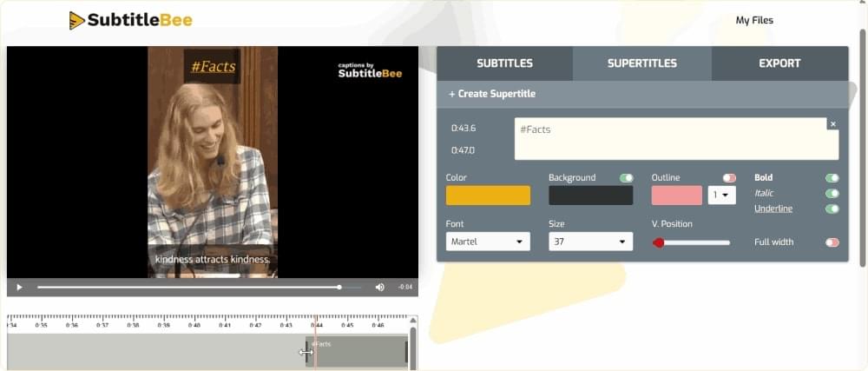
Task: Select the #Facts clip in timeline
Action: coord(357,350)
